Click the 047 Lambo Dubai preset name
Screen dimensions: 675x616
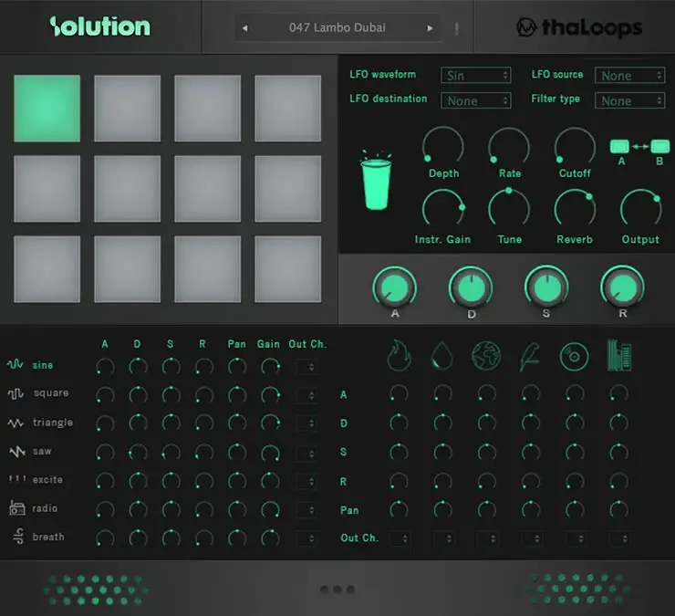pyautogui.click(x=337, y=28)
